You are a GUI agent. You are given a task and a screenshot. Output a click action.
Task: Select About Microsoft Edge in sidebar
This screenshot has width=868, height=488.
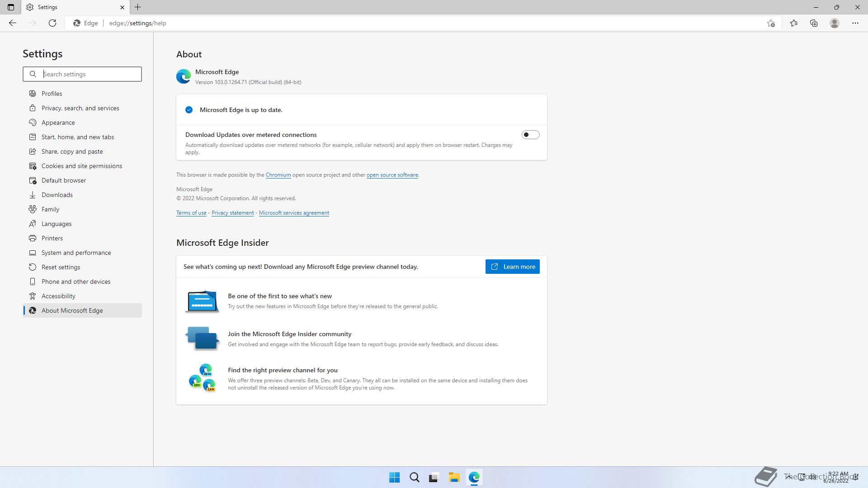(82, 310)
